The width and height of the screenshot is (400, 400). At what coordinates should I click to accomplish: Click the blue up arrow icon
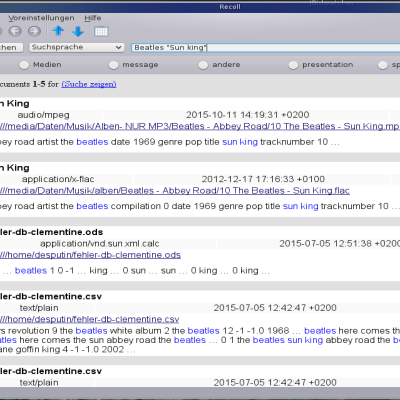pos(58,31)
